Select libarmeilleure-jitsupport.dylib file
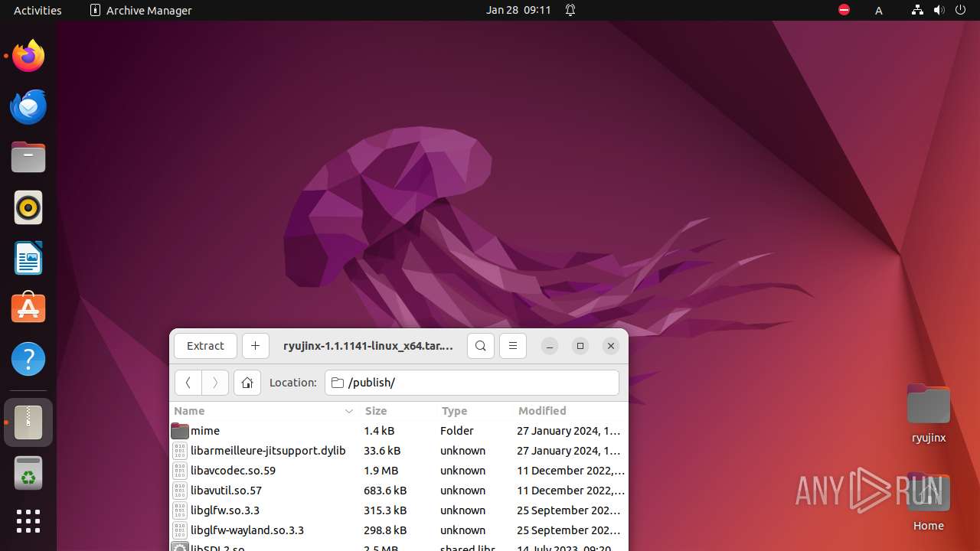The width and height of the screenshot is (980, 551). 398,451
